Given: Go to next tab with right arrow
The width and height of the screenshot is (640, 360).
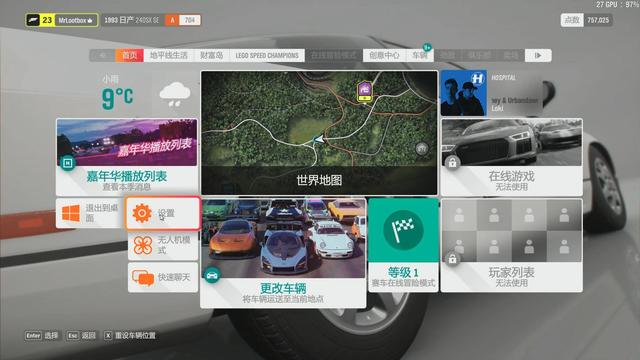Looking at the screenshot, I should pos(538,56).
